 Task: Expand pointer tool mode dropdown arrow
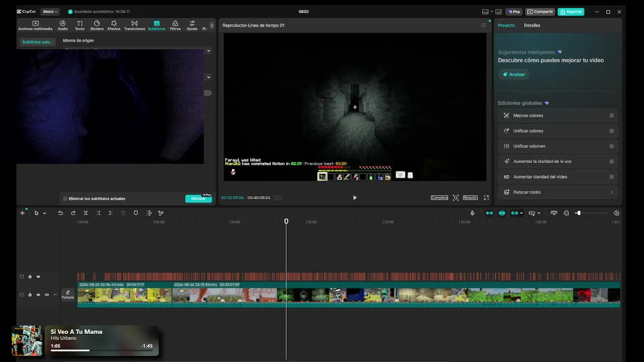click(x=44, y=213)
